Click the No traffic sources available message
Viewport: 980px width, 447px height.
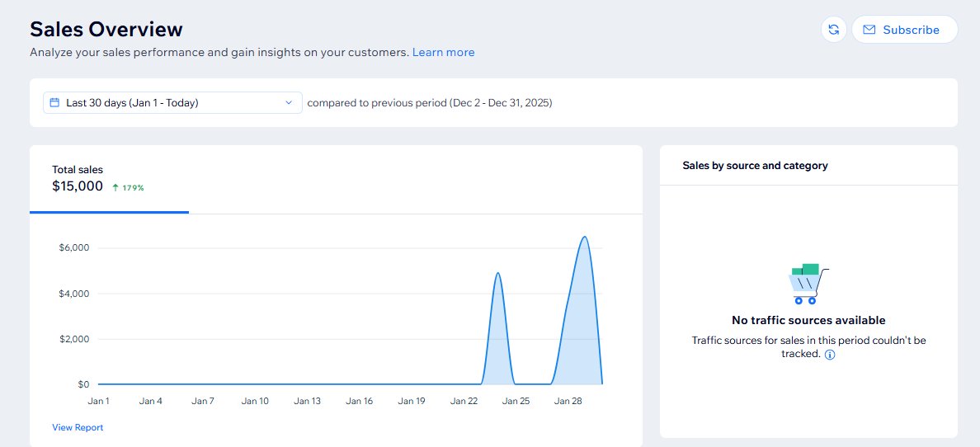808,321
